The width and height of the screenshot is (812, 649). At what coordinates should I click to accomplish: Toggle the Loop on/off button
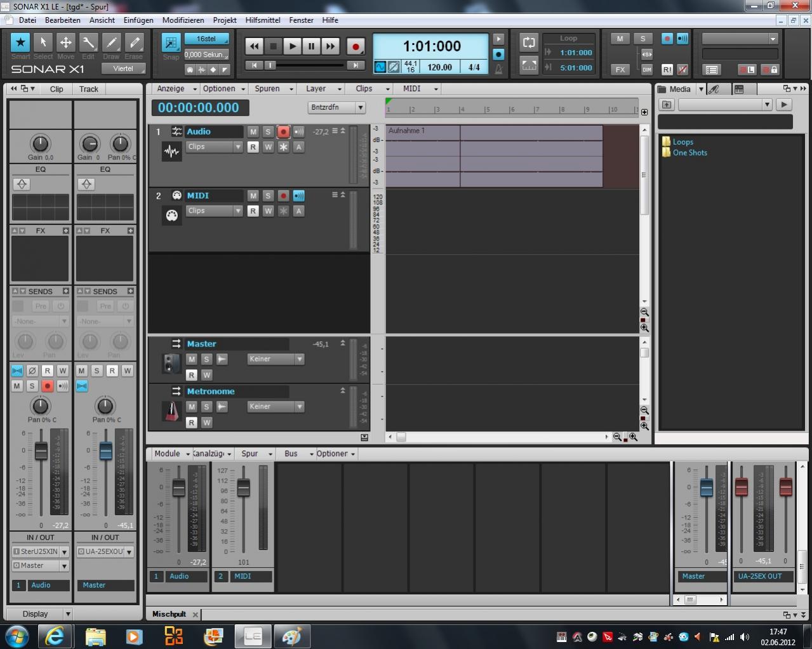(529, 43)
